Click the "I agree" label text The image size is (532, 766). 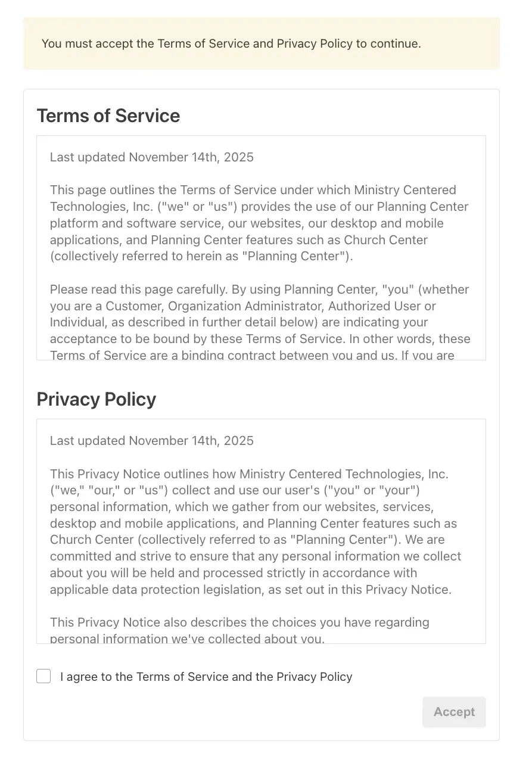(x=206, y=677)
